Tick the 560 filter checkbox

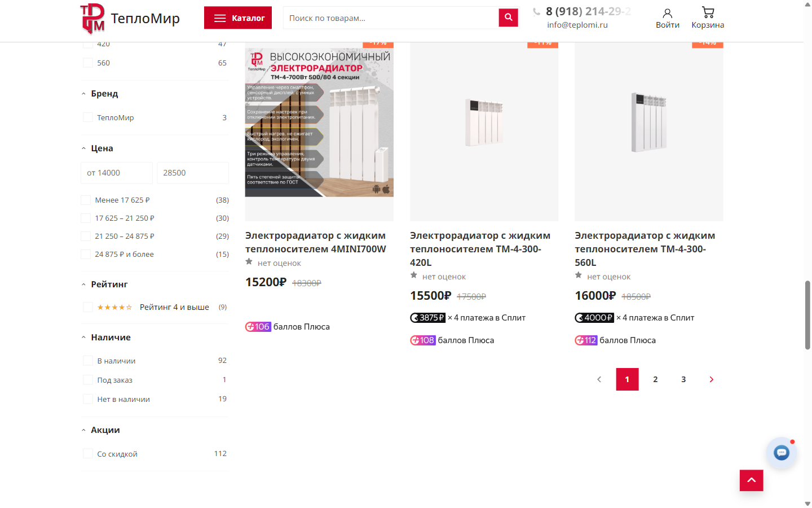pyautogui.click(x=88, y=63)
